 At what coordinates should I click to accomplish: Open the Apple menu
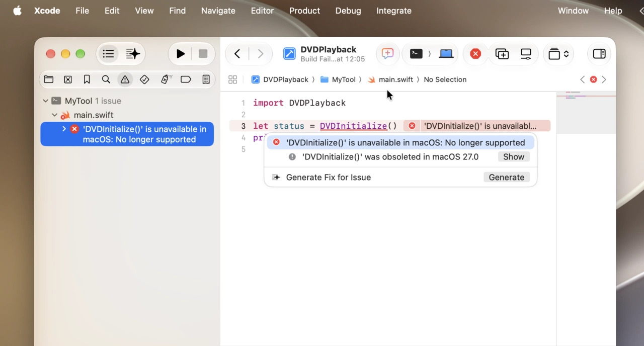[x=17, y=11]
